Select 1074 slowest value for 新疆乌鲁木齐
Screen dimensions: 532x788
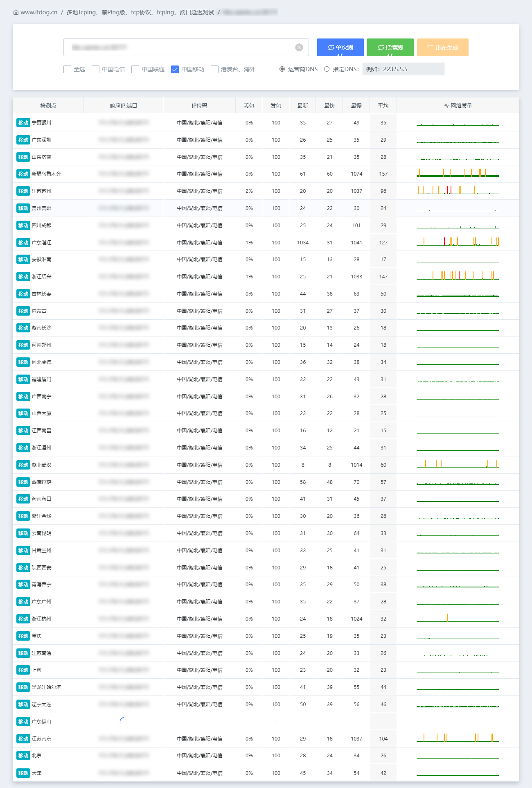356,174
